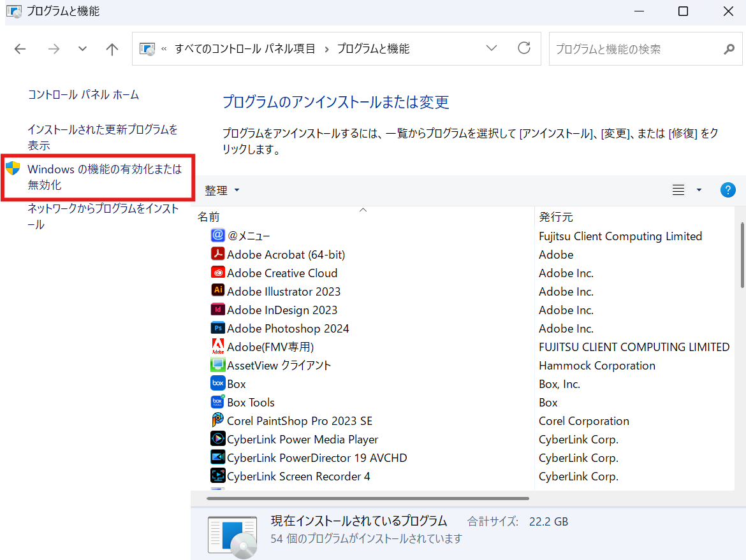Image resolution: width=746 pixels, height=560 pixels.
Task: Click the horizontal scrollbar under program list
Action: click(x=368, y=498)
